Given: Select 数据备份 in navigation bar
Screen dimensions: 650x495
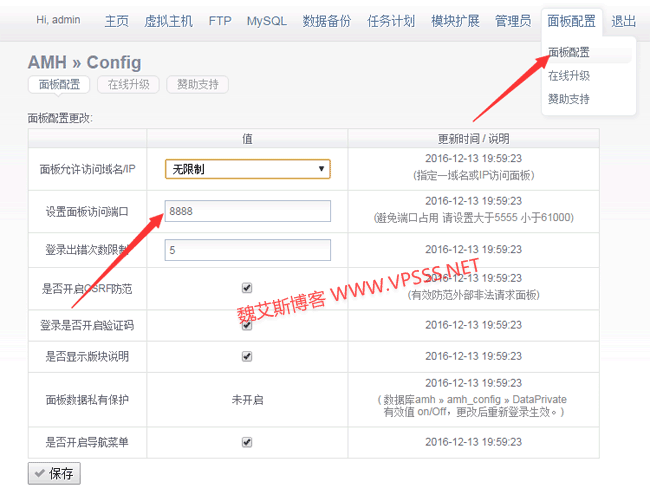Looking at the screenshot, I should (x=327, y=21).
